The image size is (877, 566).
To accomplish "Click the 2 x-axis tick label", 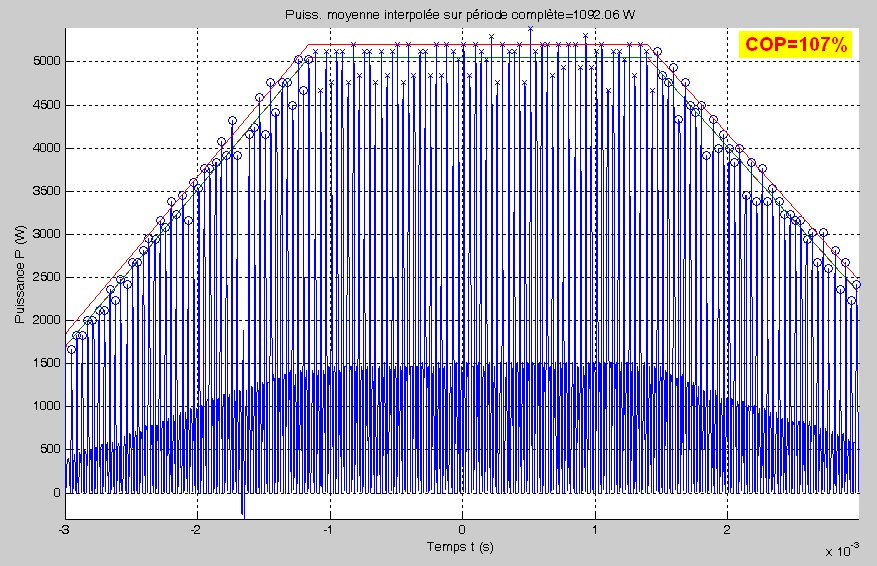I will [727, 530].
